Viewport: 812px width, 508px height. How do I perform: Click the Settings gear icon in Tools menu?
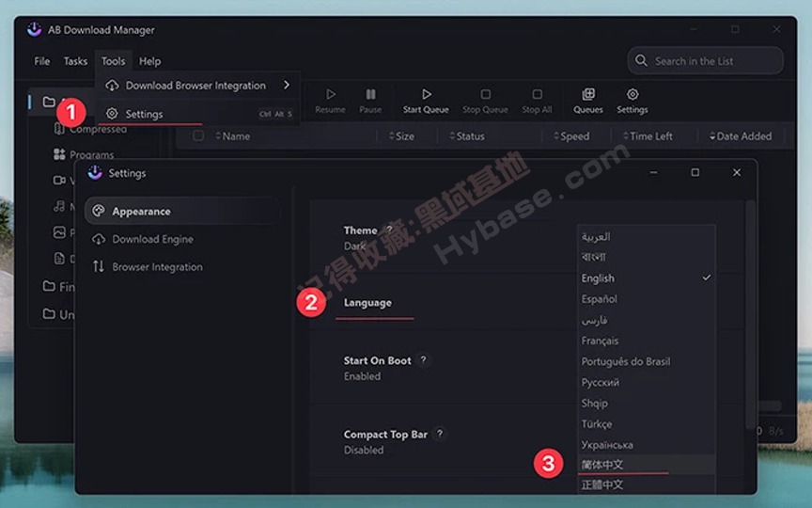point(112,114)
